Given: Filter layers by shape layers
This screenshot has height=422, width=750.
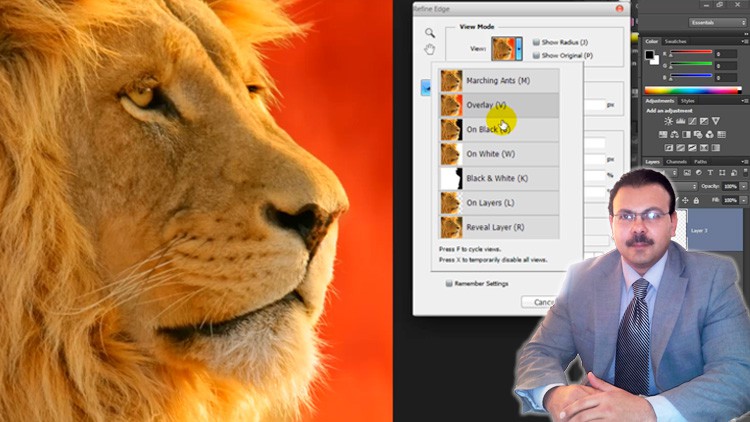Looking at the screenshot, I should tap(722, 172).
